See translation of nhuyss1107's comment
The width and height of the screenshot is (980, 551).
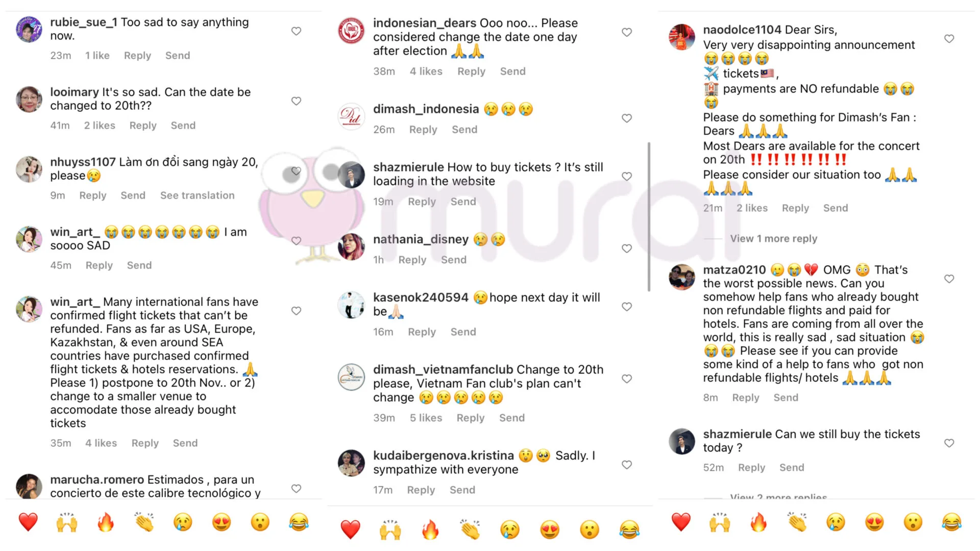click(198, 195)
